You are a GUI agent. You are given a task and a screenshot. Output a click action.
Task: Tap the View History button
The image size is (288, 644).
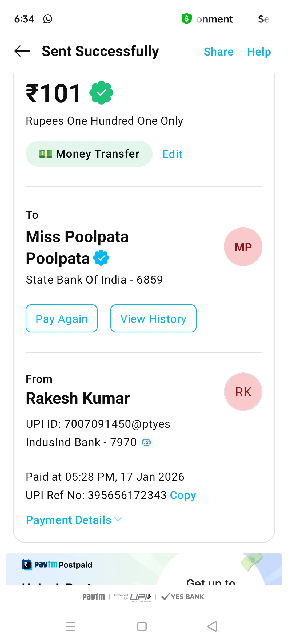click(x=153, y=319)
